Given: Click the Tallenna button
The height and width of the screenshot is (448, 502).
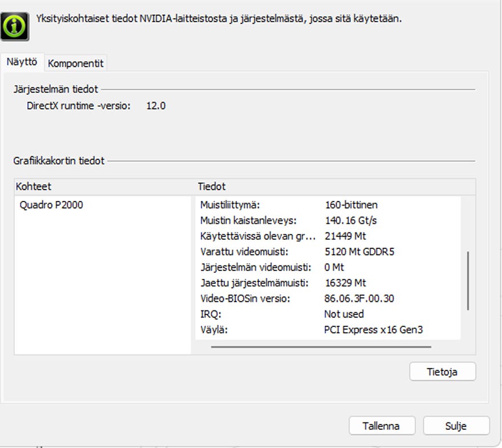Looking at the screenshot, I should pos(381,426).
